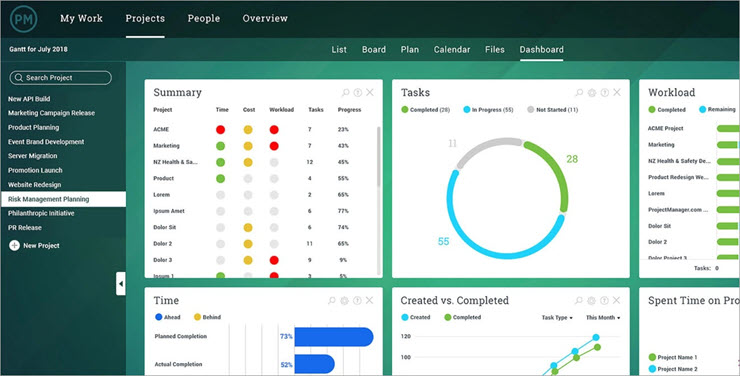Click the help icon in the Time widget

point(357,301)
